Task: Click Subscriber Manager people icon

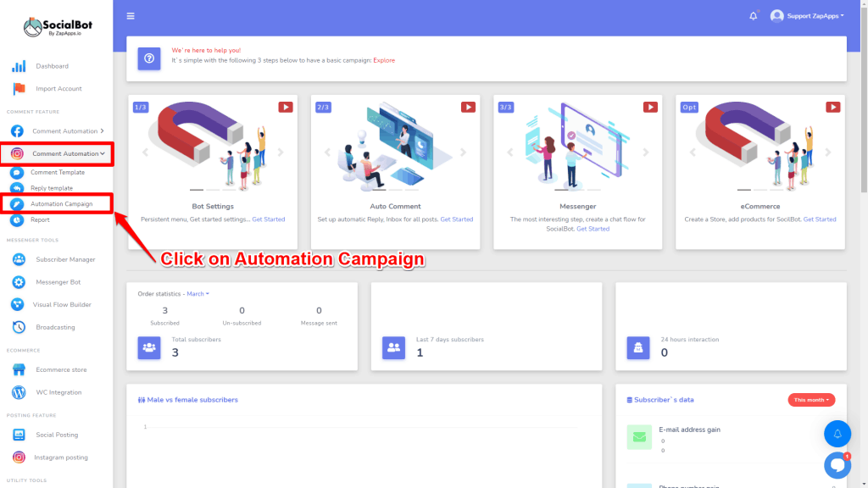Action: point(19,259)
